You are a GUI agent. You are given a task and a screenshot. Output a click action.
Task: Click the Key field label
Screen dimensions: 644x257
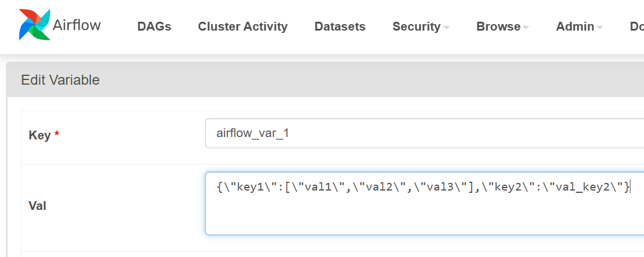click(x=39, y=135)
